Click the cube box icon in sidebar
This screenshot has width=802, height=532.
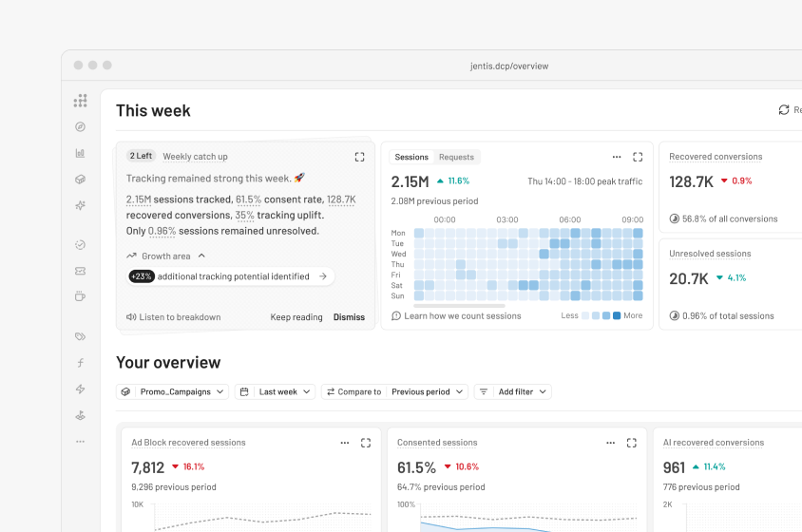(81, 179)
